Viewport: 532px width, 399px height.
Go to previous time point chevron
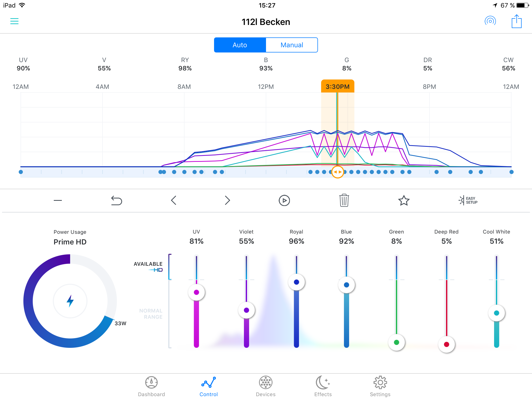[174, 200]
